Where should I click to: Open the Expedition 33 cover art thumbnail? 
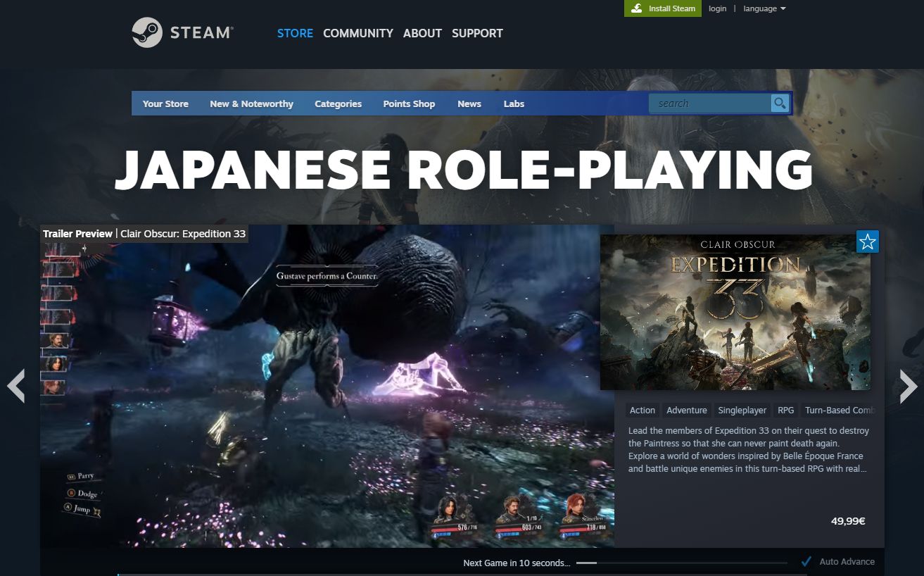pyautogui.click(x=735, y=312)
